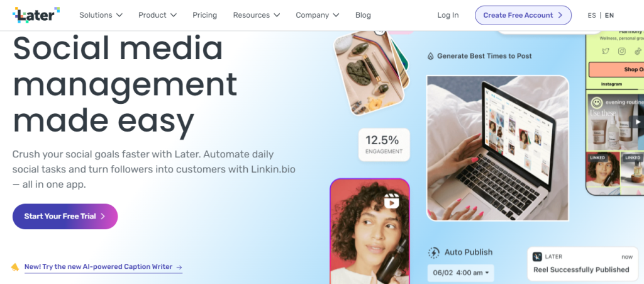Screen dimensions: 644x284
Task: Open the 06/02 4:00 am time dropdown
Action: coord(460,273)
